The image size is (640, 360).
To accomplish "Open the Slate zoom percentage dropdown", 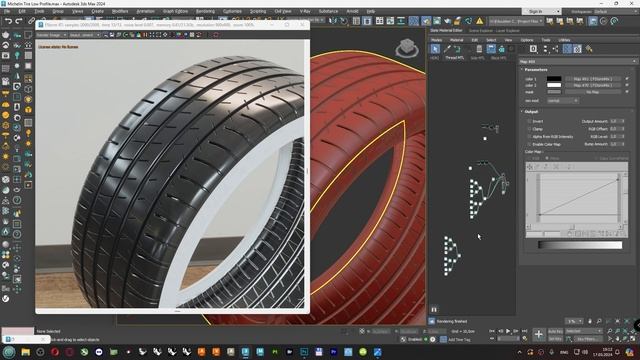I will coord(574,322).
